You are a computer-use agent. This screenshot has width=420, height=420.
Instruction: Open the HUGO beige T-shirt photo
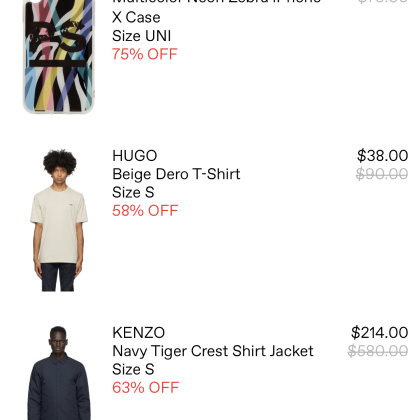(x=59, y=220)
